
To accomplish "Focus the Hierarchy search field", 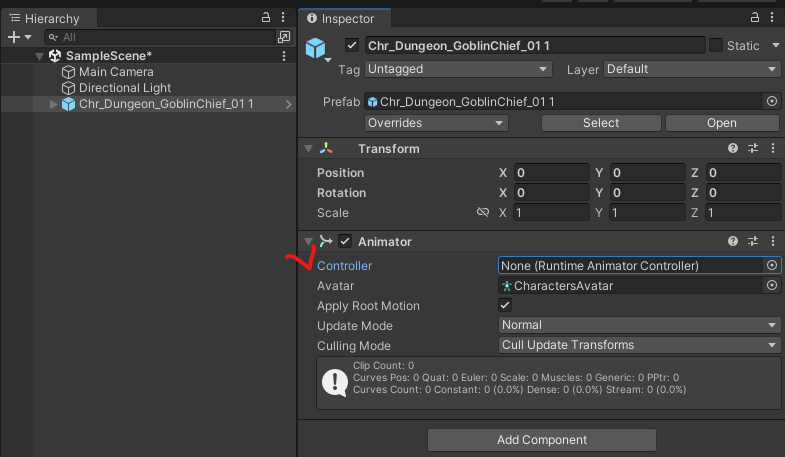I will [x=160, y=37].
